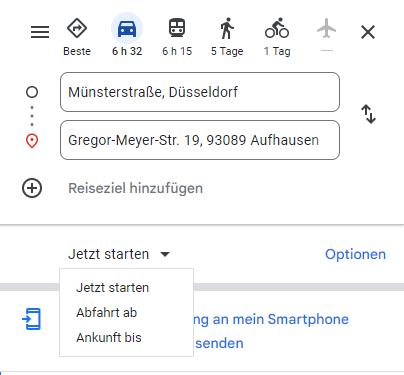Click Reiseziel hinzufügen text

[x=135, y=188]
